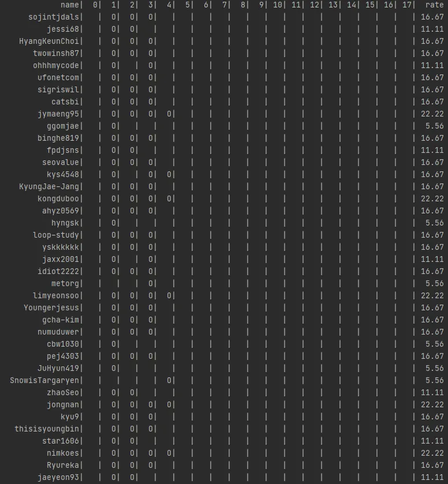Click the column 4 mark for SnowisTargaryen
The height and width of the screenshot is (484, 448).
169,380
